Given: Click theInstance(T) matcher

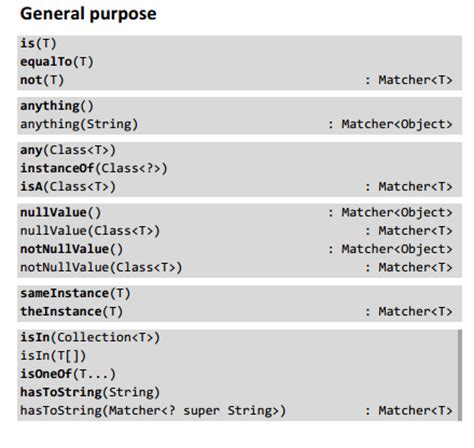Looking at the screenshot, I should point(72,312).
